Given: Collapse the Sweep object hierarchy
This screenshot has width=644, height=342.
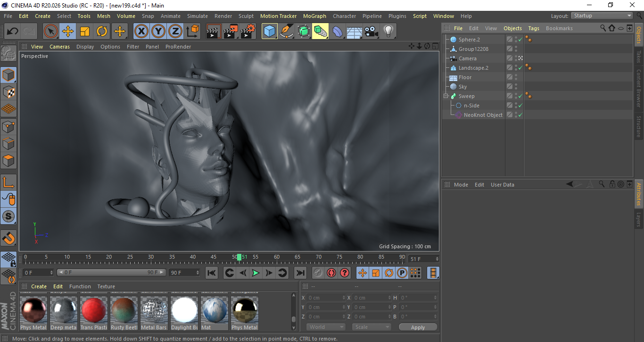Looking at the screenshot, I should [446, 96].
